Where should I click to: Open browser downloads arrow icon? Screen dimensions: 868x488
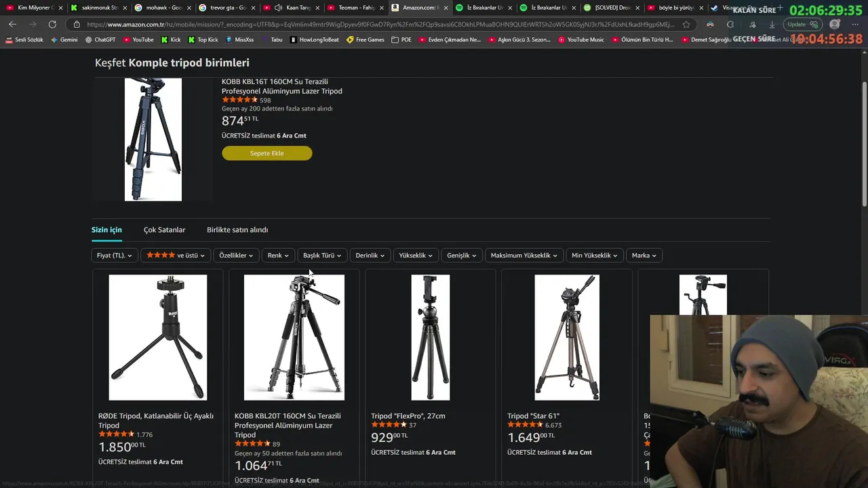click(x=772, y=24)
